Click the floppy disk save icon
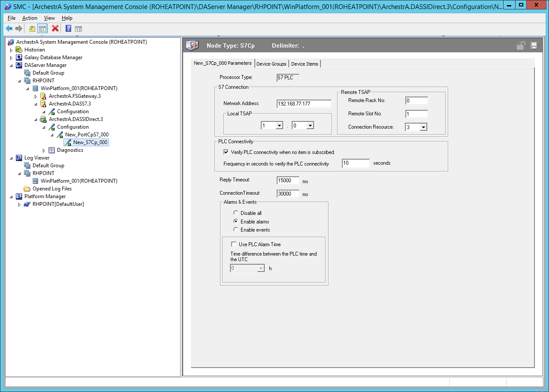 (534, 46)
